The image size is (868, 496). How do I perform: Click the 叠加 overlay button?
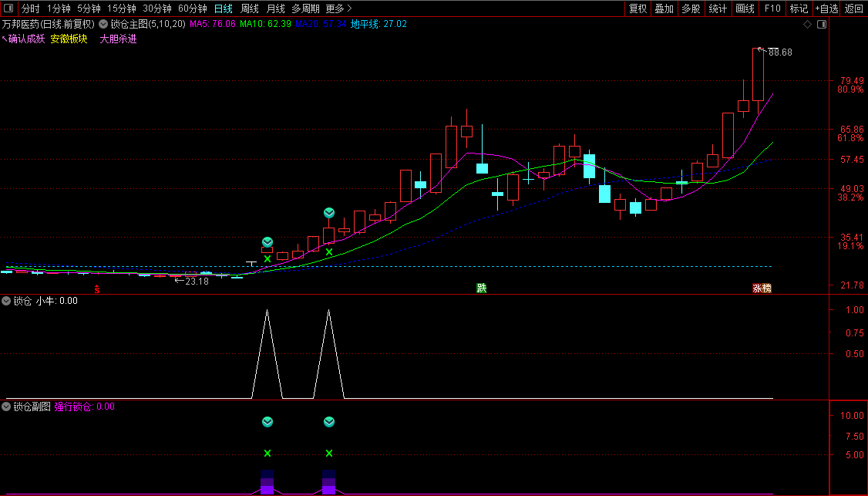tap(664, 8)
